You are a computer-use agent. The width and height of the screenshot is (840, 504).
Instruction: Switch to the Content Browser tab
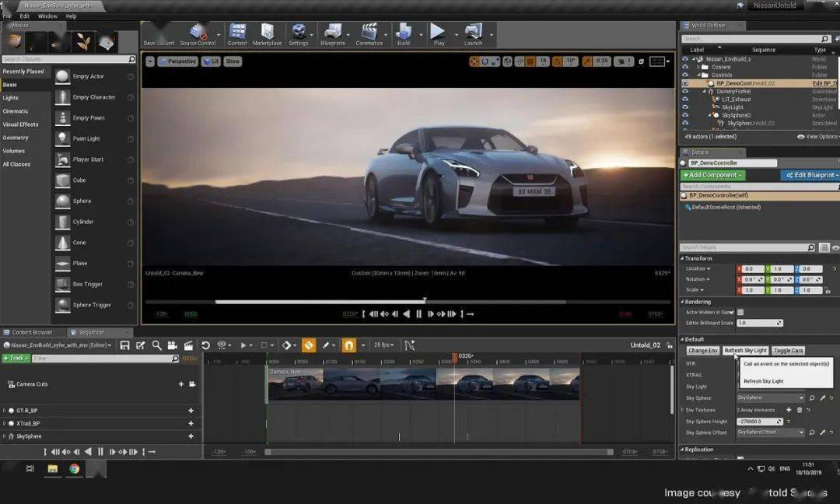pyautogui.click(x=32, y=333)
